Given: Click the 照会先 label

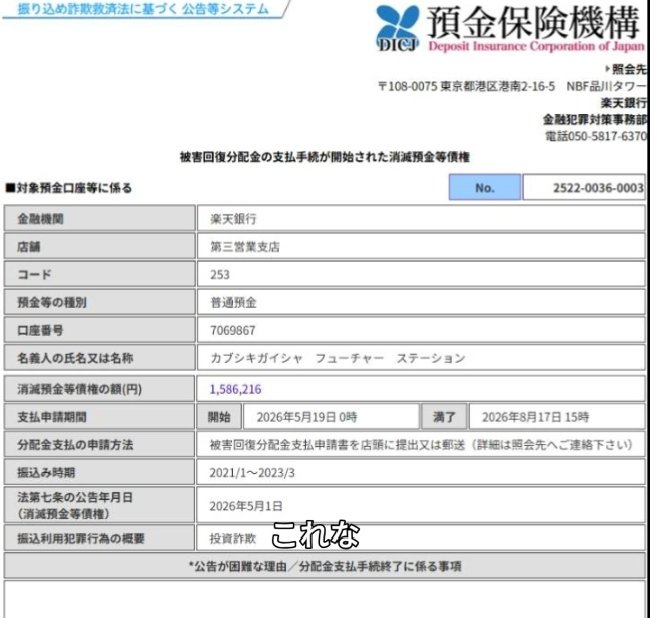Looking at the screenshot, I should pos(628,69).
